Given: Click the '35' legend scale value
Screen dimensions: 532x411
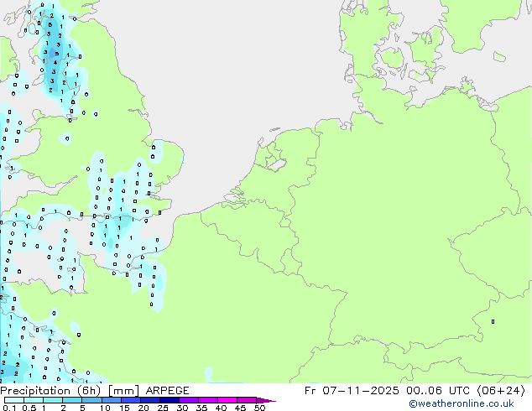Looking at the screenshot, I should [201, 408].
